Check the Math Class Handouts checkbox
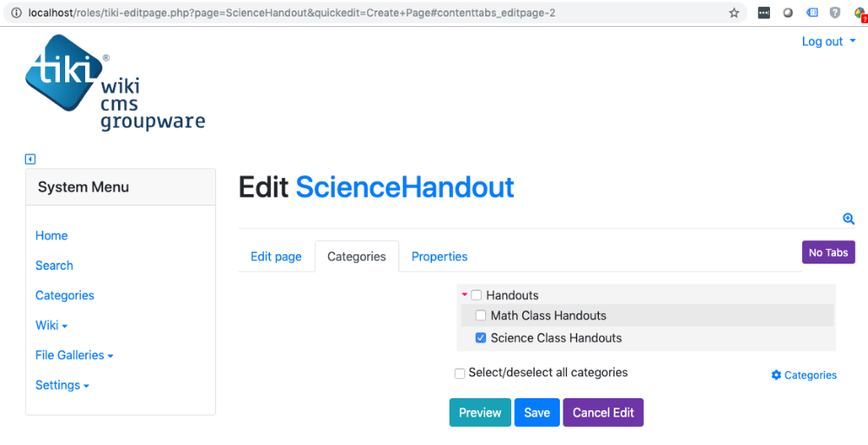 (x=481, y=316)
